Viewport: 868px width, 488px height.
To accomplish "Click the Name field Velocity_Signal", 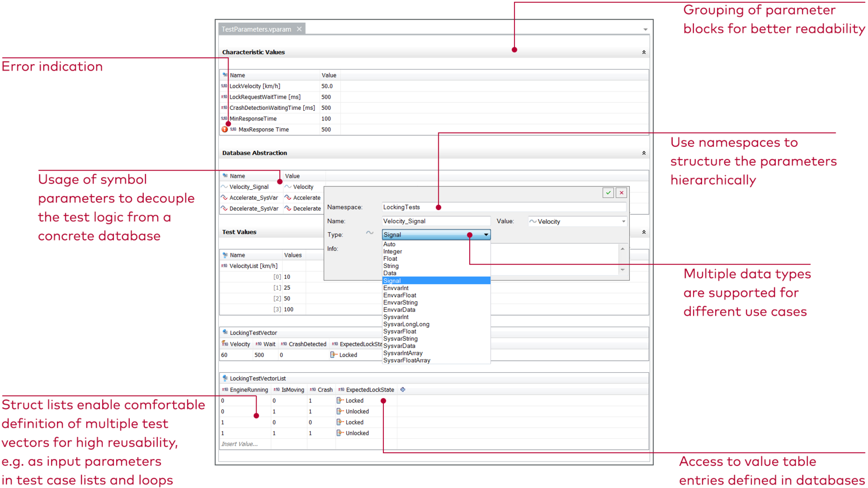I will tap(436, 221).
